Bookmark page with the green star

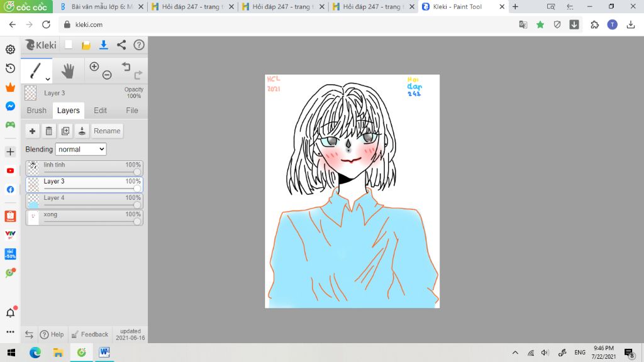click(540, 25)
